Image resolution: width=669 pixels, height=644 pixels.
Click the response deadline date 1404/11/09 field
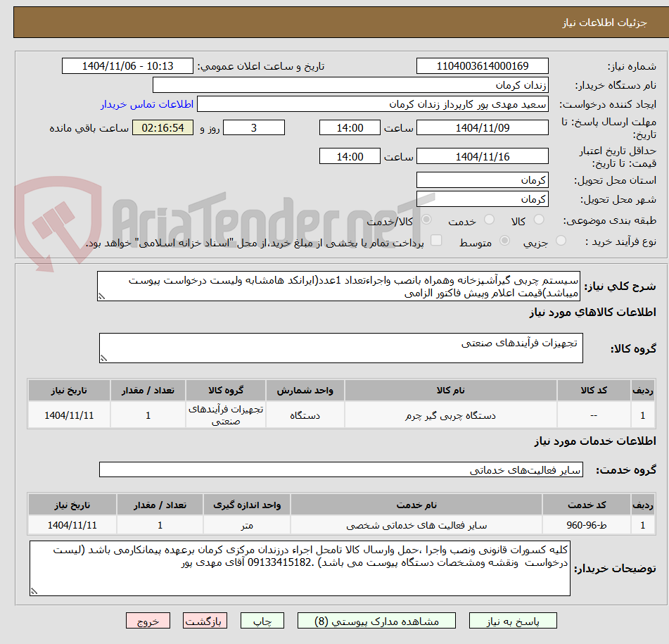pyautogui.click(x=482, y=127)
